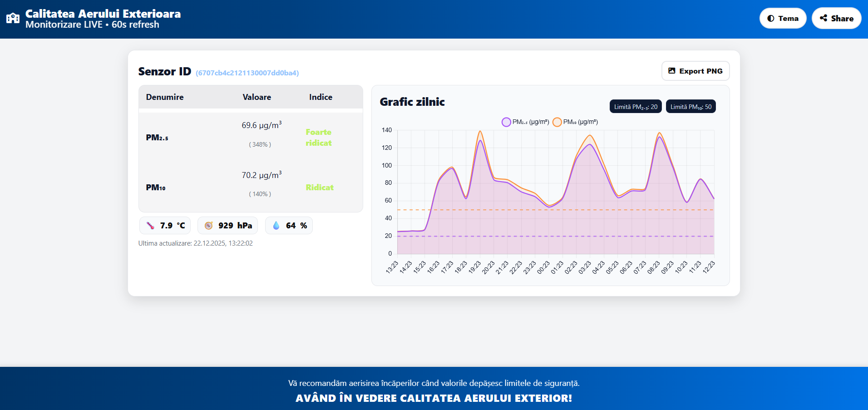Image resolution: width=868 pixels, height=410 pixels.
Task: Toggle PM2.5 series via purple legend circle
Action: click(x=506, y=122)
